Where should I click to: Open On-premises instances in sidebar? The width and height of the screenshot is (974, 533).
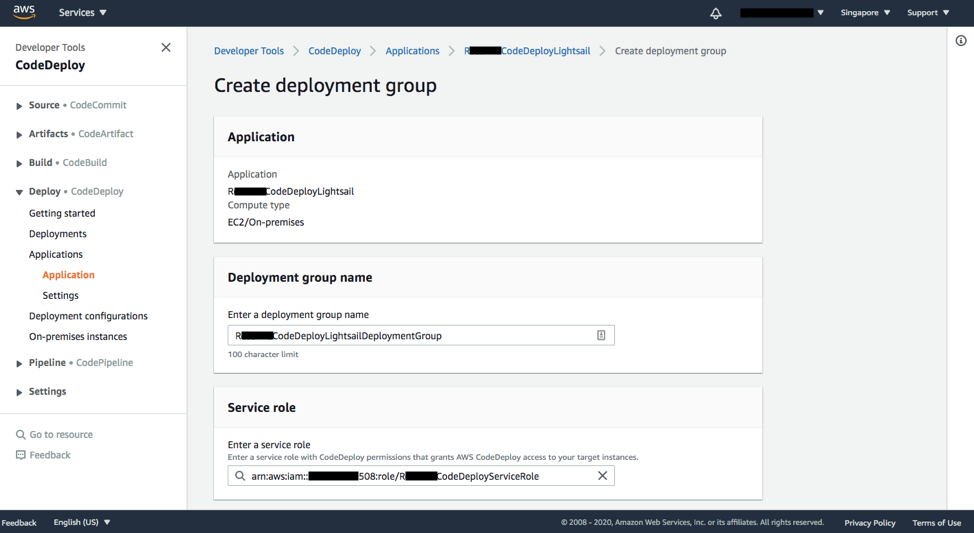coord(78,336)
